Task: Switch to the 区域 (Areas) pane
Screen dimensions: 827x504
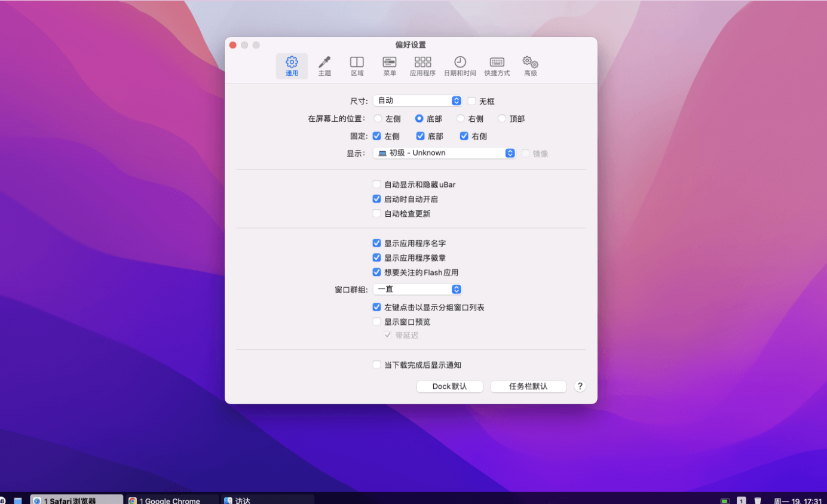Action: click(x=357, y=66)
